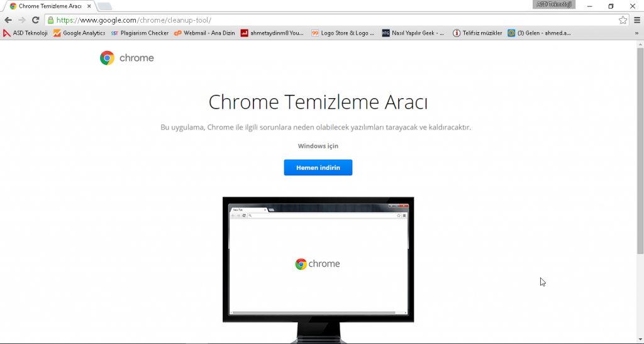Click the scrollbar down arrow
644x344 pixels.
[640, 340]
